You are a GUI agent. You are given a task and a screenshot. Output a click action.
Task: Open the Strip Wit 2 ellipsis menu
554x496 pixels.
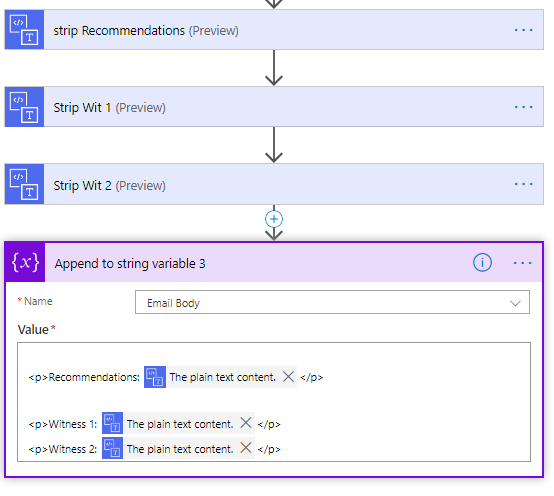click(x=523, y=184)
